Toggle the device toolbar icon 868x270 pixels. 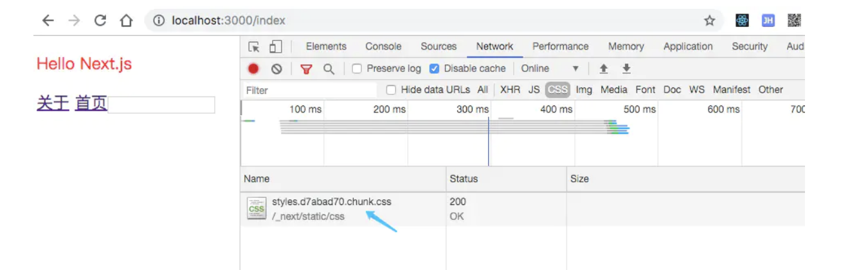pyautogui.click(x=275, y=47)
